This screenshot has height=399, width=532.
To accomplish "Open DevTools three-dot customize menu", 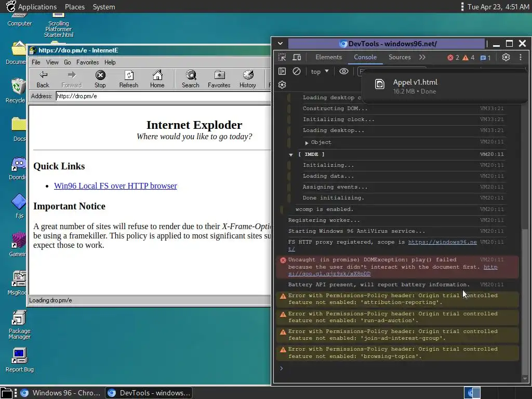I will [521, 57].
